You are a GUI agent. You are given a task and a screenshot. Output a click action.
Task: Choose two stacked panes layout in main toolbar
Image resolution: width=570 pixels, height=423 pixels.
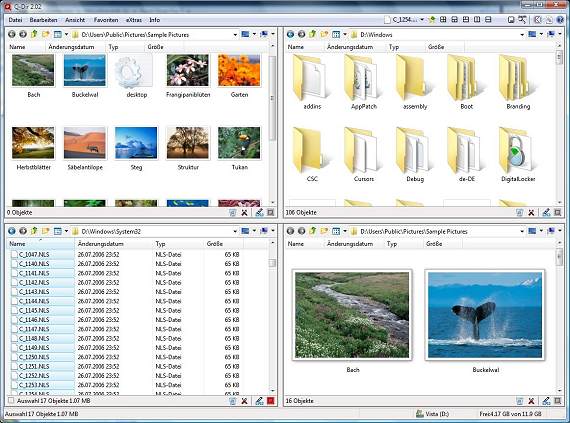coord(489,20)
